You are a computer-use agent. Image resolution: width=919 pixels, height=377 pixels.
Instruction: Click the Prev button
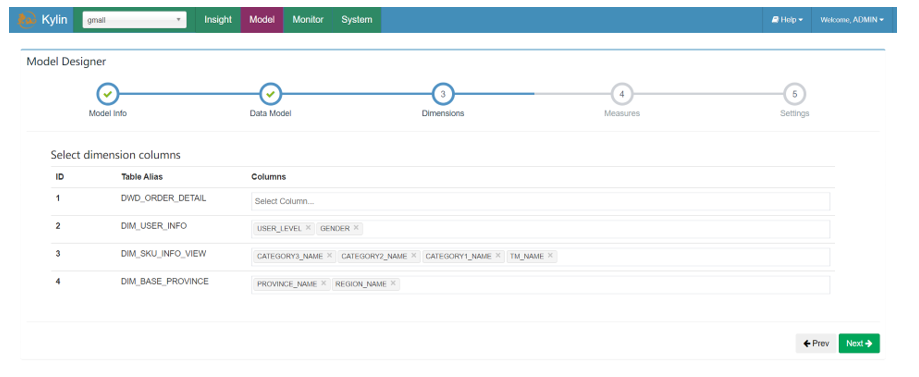coord(816,344)
